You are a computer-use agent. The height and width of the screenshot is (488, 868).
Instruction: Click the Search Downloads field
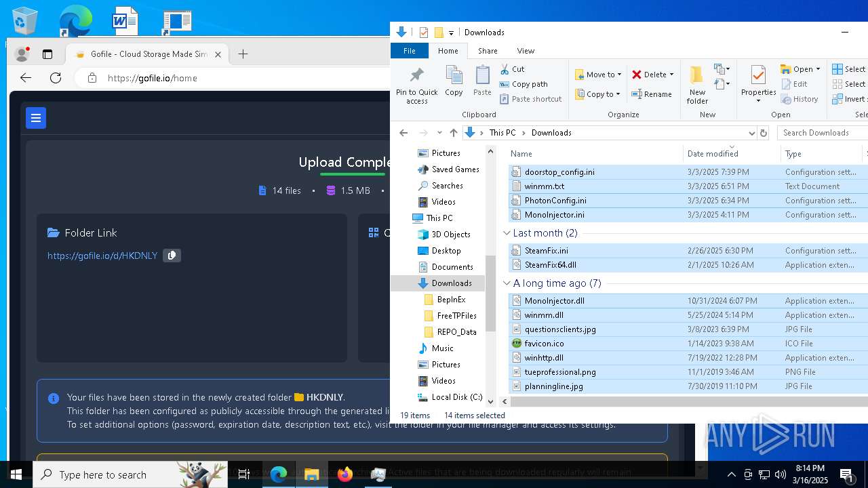(822, 133)
